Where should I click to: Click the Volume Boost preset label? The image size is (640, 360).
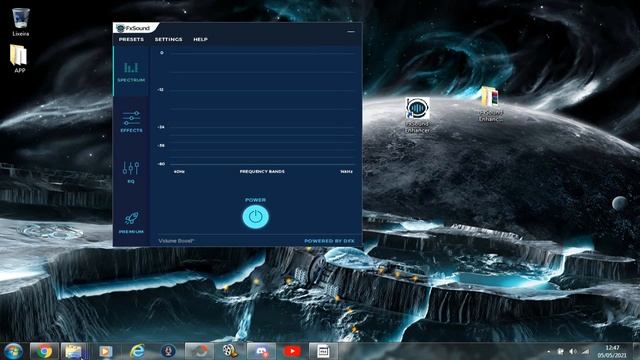[x=176, y=241]
